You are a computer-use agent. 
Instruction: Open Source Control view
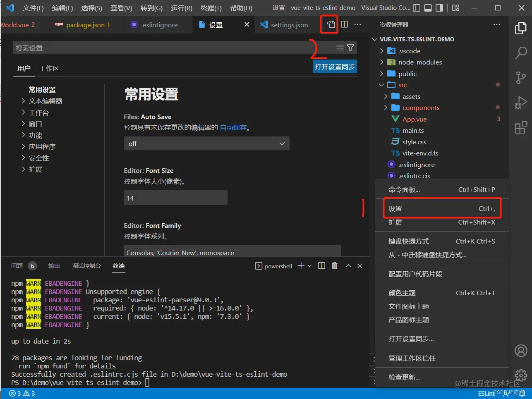pos(521,77)
